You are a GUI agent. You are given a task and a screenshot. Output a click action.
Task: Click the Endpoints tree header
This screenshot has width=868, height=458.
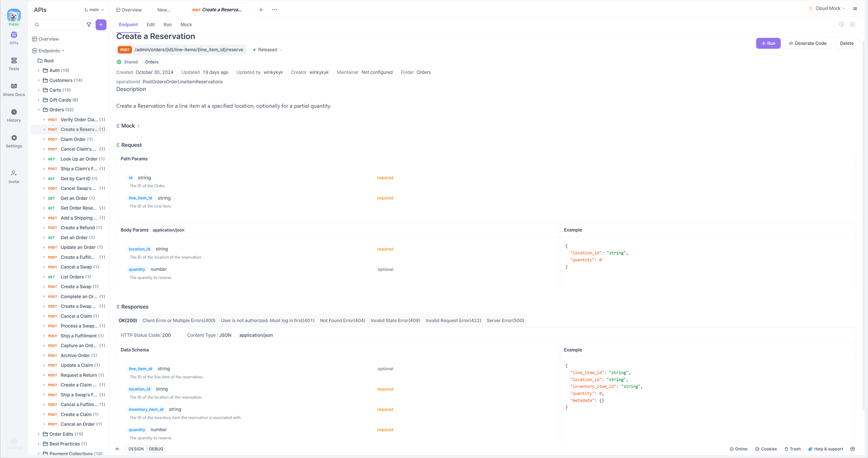pos(49,51)
